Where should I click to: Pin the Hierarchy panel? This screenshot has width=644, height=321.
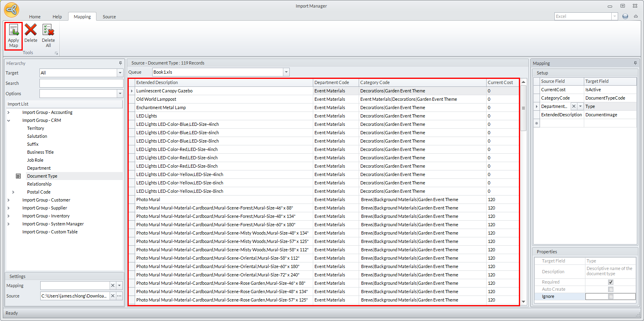pyautogui.click(x=120, y=63)
